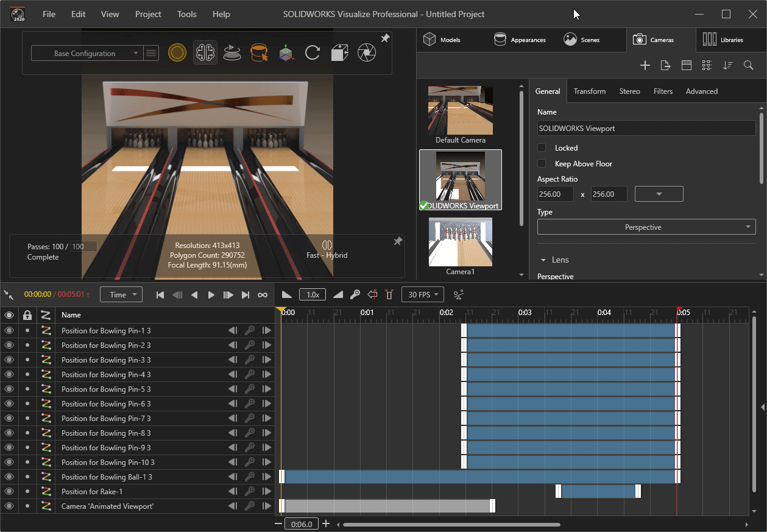Open the Transform tab
The image size is (767, 532).
click(589, 91)
